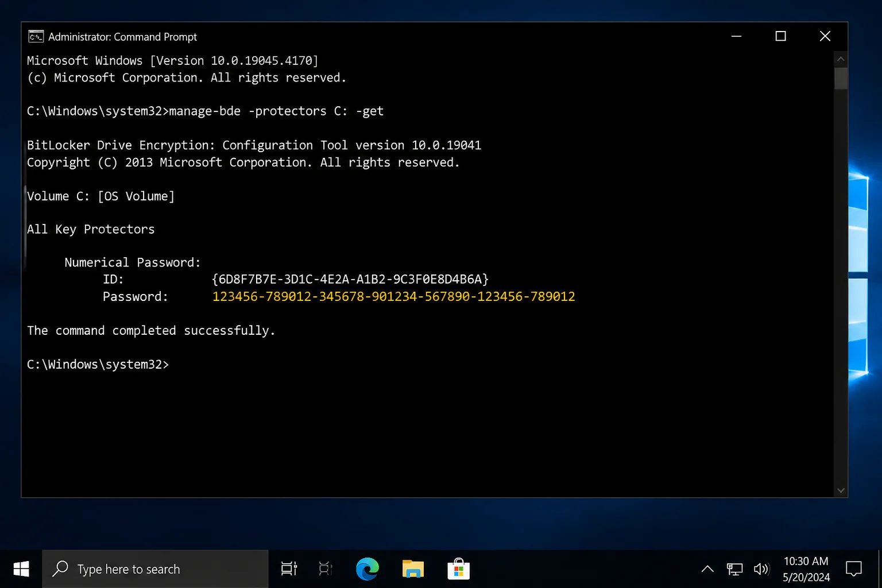Click the Windows version line '10.0.19045.4170'

[172, 61]
